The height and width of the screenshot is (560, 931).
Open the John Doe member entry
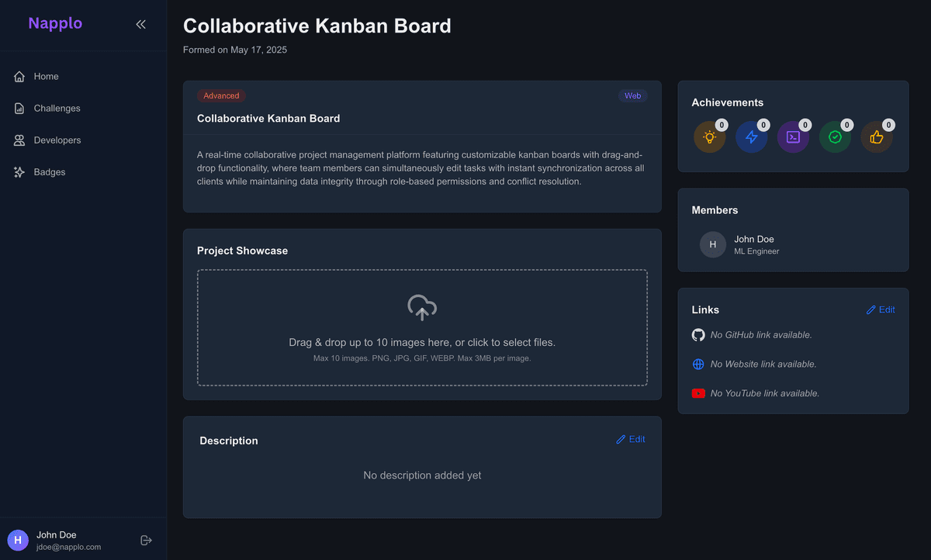(755, 244)
